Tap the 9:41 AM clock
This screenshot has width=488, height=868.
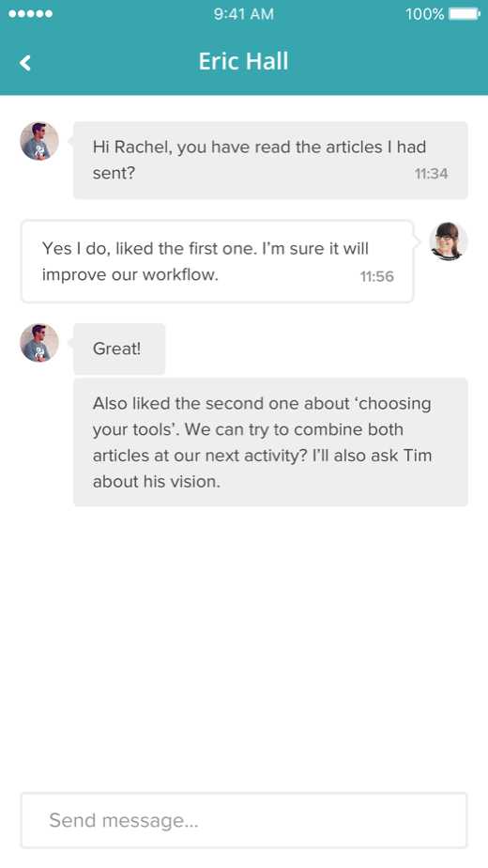pyautogui.click(x=244, y=14)
